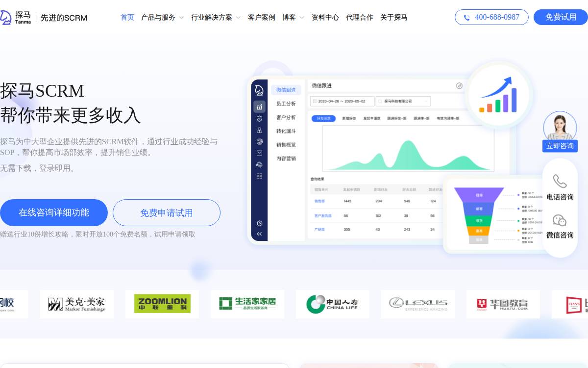Click 电话咨询 label in floating panel
The image size is (588, 368).
560,197
